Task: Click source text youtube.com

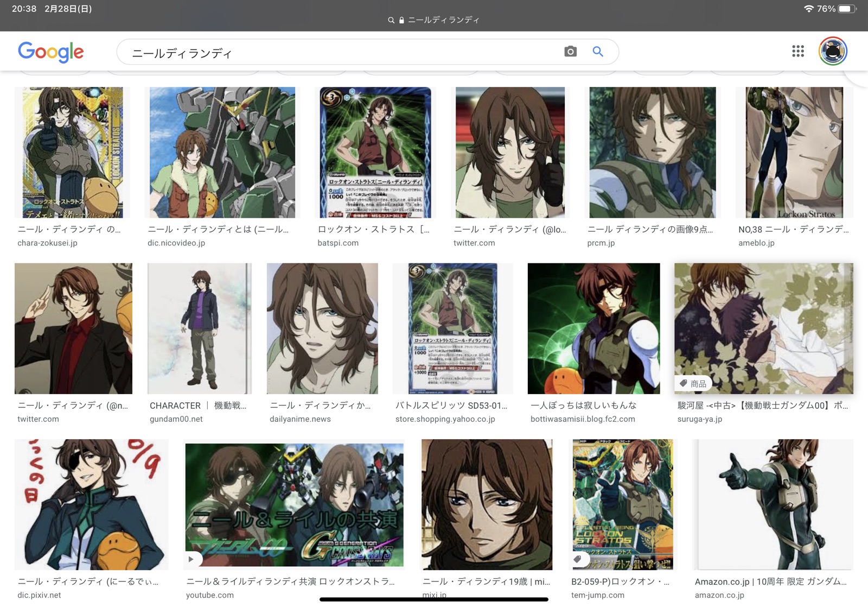Action: point(210,595)
